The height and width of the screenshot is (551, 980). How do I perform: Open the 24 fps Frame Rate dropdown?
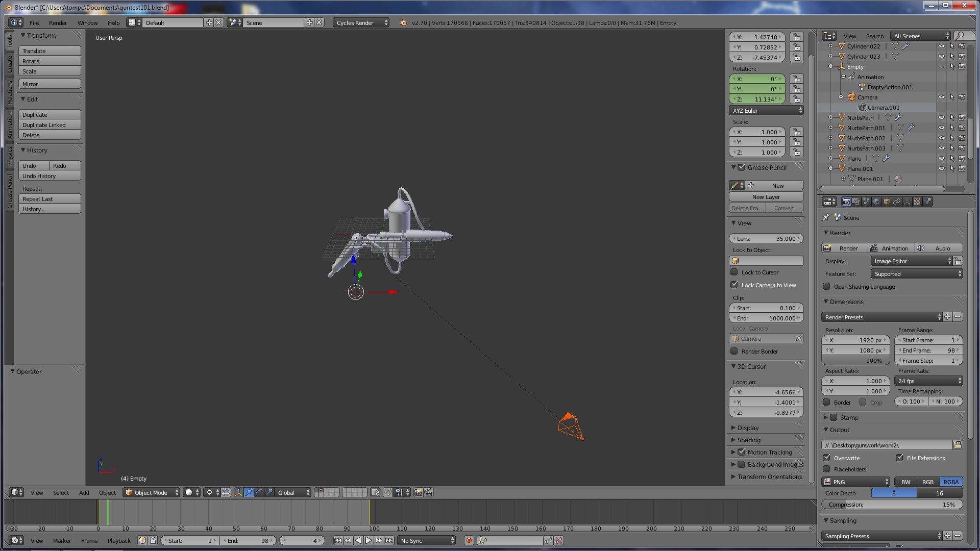(x=928, y=381)
